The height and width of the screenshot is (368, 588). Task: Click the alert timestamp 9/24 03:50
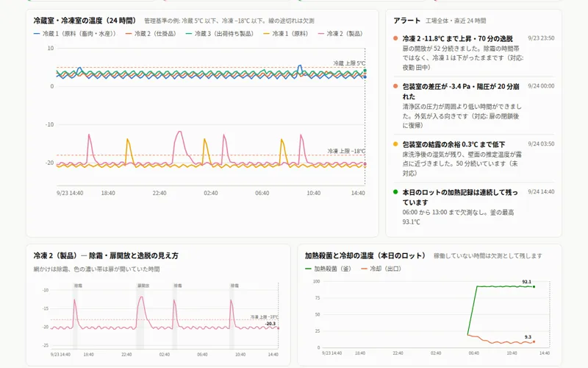541,144
